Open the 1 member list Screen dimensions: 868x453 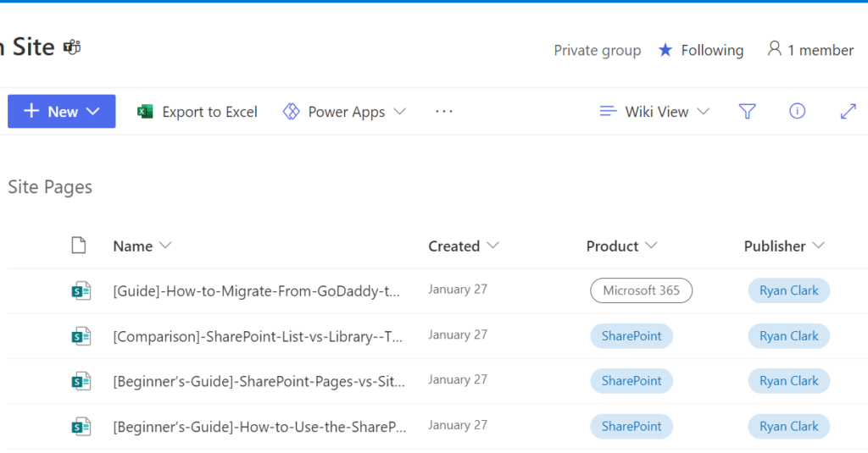(x=810, y=50)
